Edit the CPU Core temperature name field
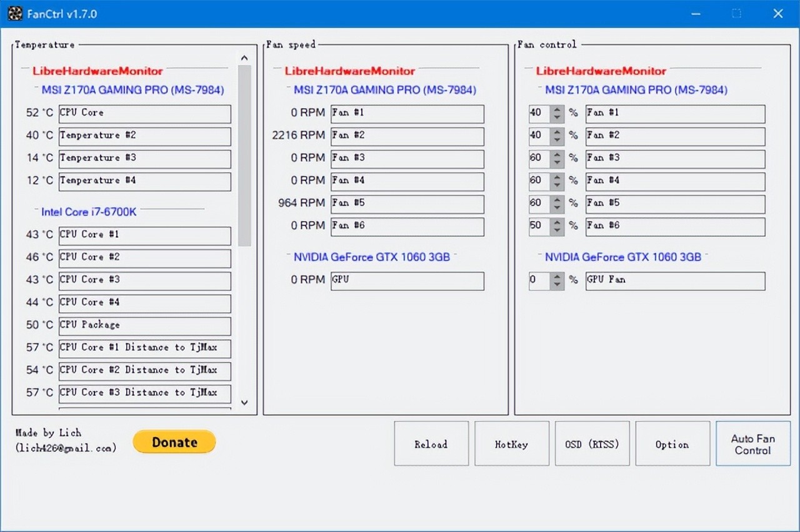800x532 pixels. 144,113
